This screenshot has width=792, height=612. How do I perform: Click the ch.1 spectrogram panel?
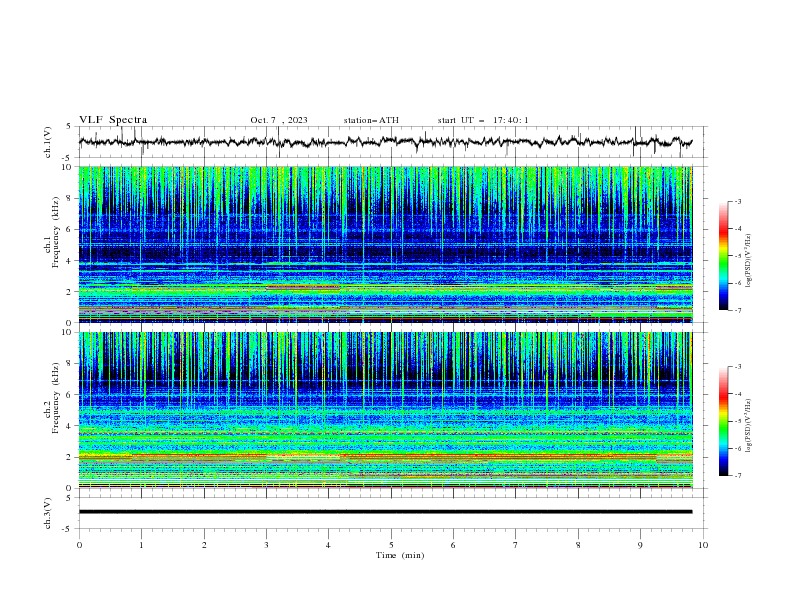[385, 244]
